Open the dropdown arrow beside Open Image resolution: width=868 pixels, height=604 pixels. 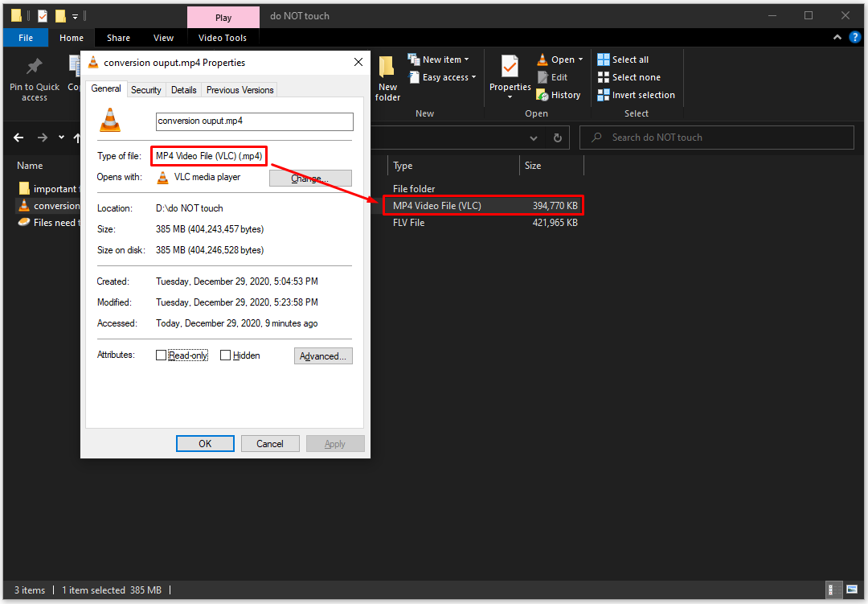pyautogui.click(x=581, y=60)
